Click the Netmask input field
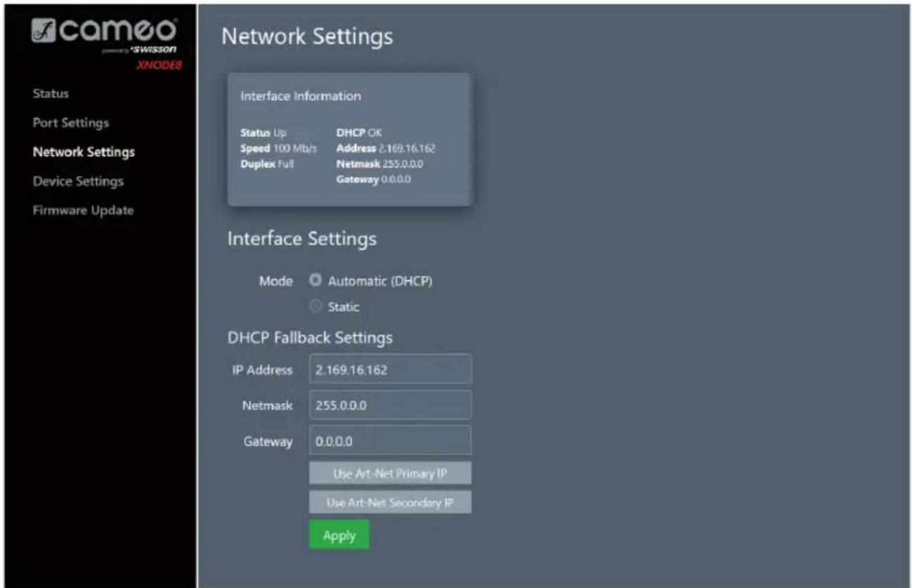This screenshot has height=588, width=912. coord(390,405)
